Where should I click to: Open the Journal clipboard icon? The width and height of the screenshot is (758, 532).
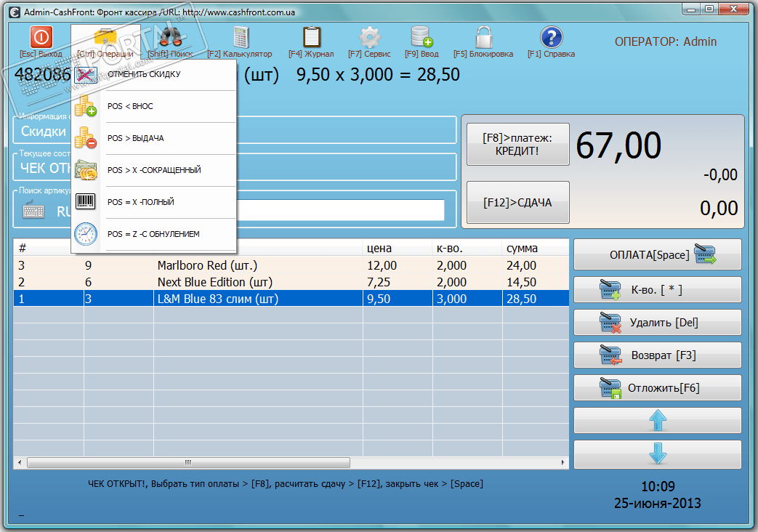click(311, 37)
